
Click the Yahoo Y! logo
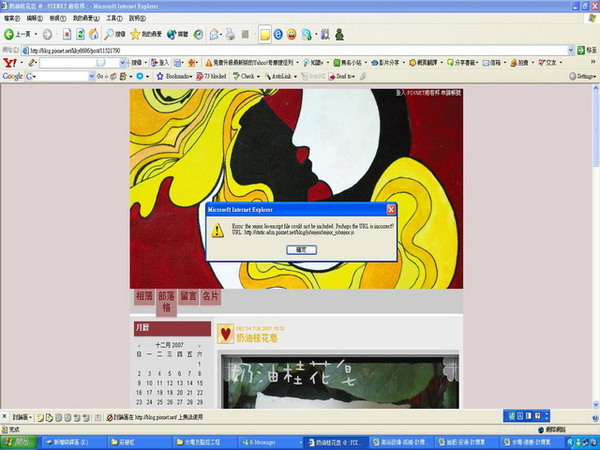[9, 62]
